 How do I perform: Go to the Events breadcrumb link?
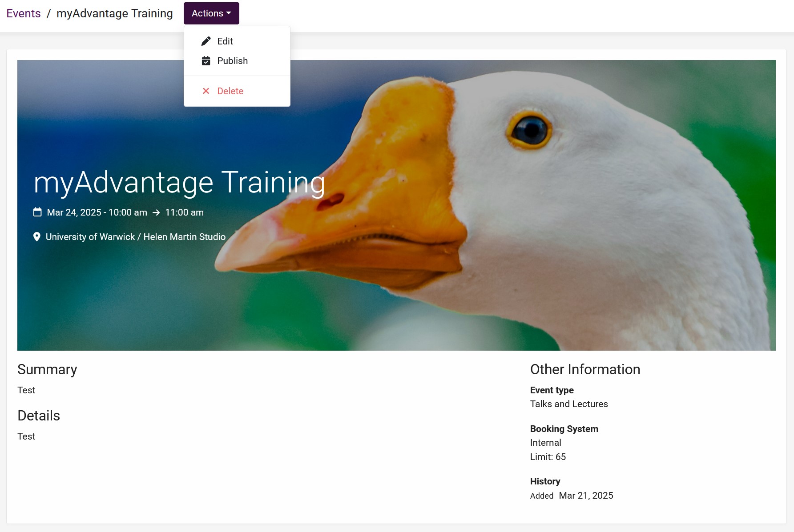(x=24, y=13)
